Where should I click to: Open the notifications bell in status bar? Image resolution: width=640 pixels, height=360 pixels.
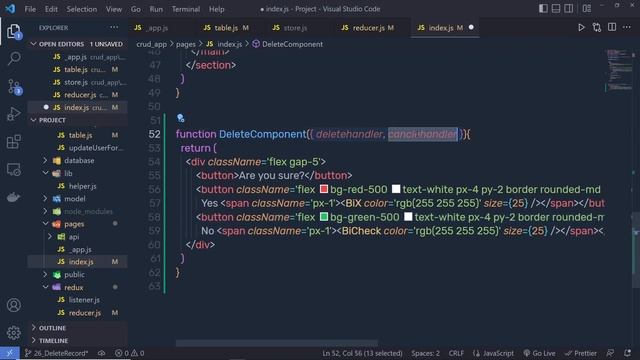tap(627, 353)
